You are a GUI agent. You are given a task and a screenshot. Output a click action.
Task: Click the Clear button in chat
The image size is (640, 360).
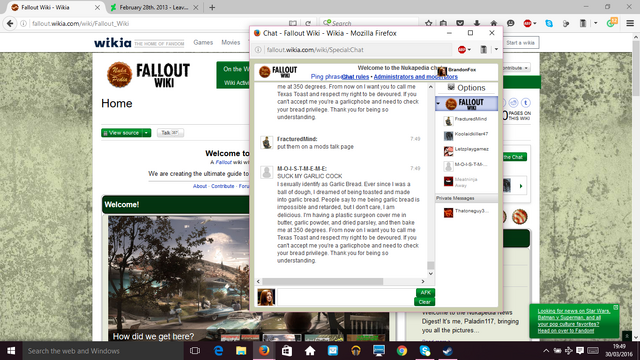click(424, 302)
